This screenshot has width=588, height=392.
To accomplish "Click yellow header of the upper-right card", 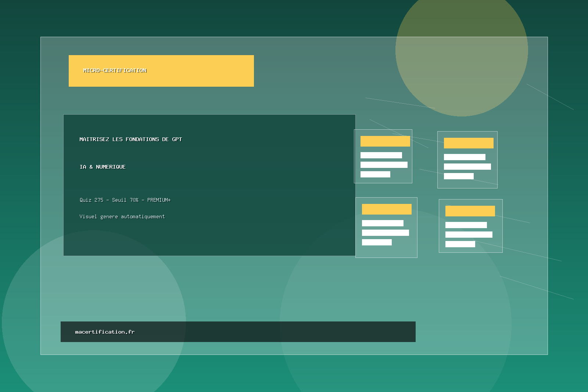I will click(469, 143).
